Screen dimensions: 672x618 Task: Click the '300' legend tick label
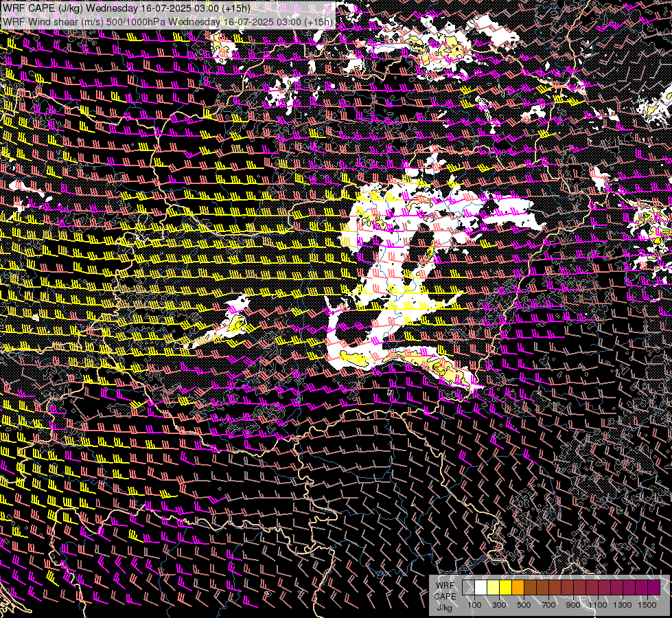point(499,605)
